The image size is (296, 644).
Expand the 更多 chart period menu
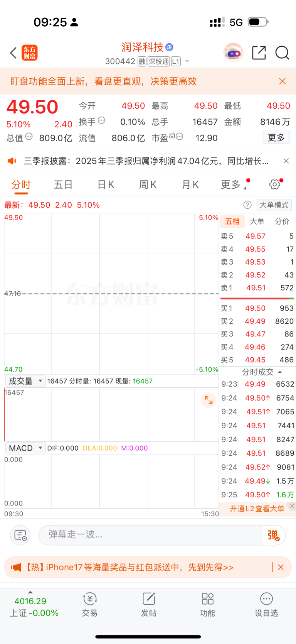pos(234,185)
